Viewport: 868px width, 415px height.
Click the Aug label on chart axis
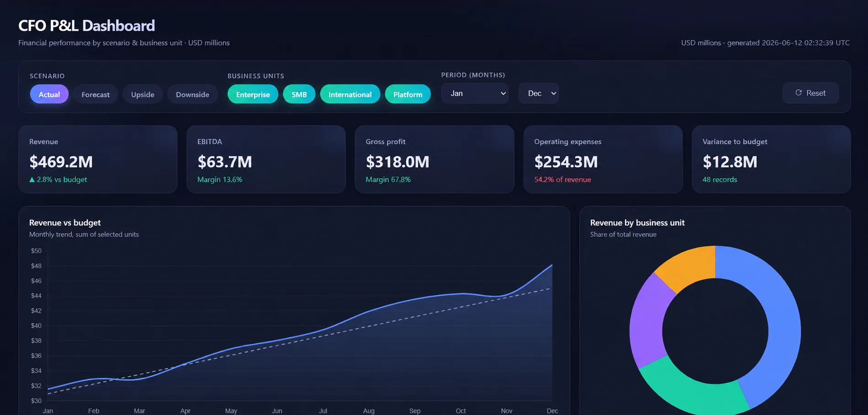pos(369,411)
